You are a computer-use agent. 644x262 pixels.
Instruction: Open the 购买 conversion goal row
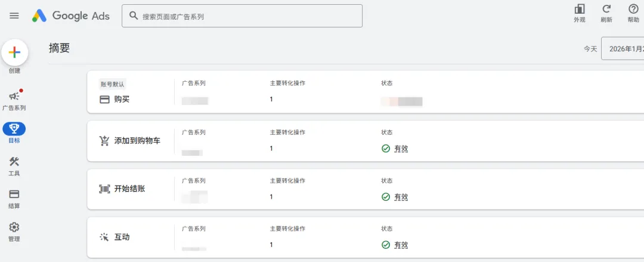[122, 99]
